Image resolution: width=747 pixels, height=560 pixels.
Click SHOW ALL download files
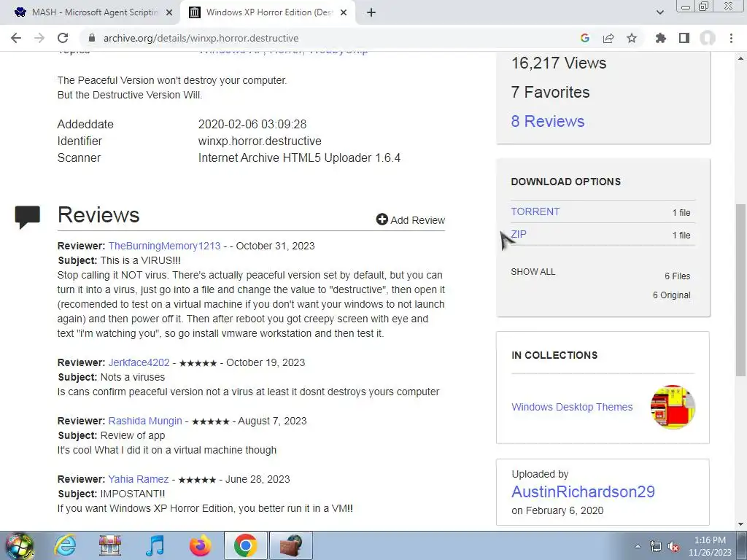click(x=533, y=272)
